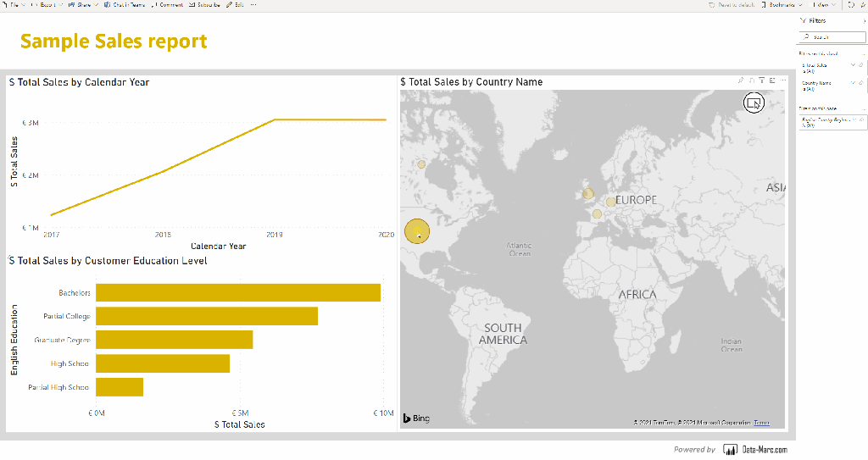Clear the $ Total Sales filter eraser
Screen dimensions: 868x460
(x=861, y=65)
